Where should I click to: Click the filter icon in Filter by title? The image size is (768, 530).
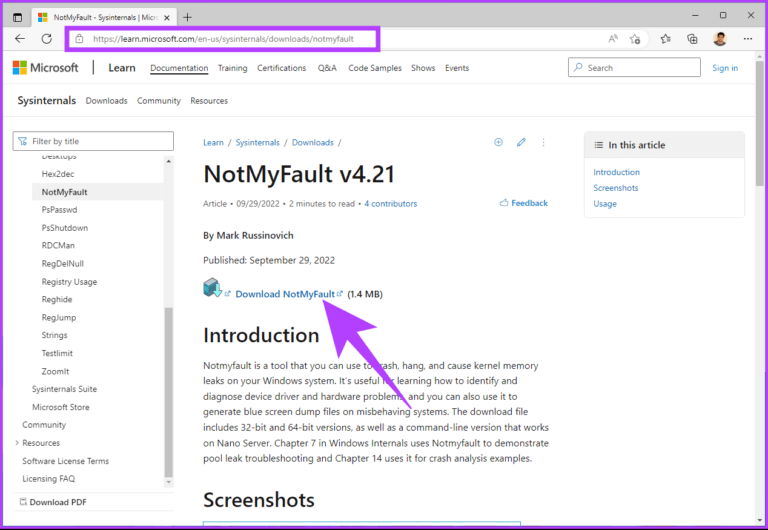click(x=23, y=141)
